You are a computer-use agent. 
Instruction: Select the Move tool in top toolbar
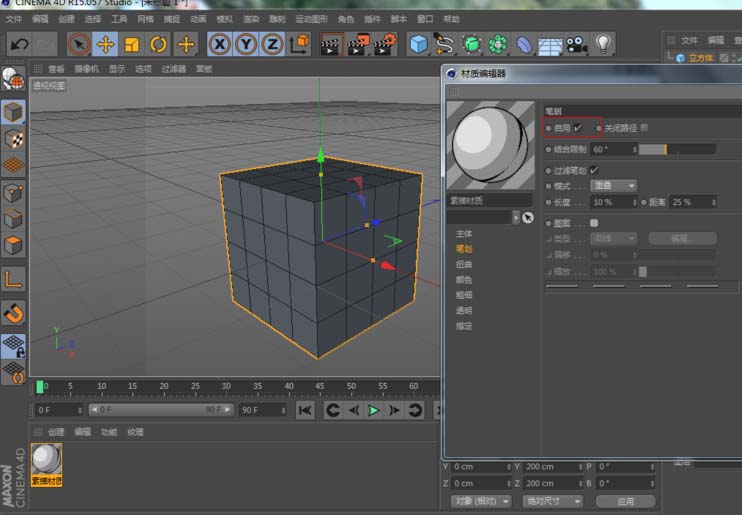[106, 44]
